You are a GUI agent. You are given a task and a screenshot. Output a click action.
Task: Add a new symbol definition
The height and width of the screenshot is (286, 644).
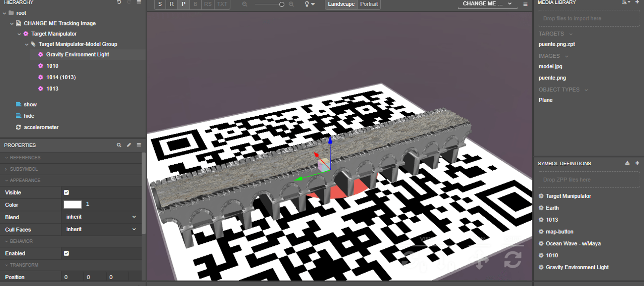pos(637,163)
